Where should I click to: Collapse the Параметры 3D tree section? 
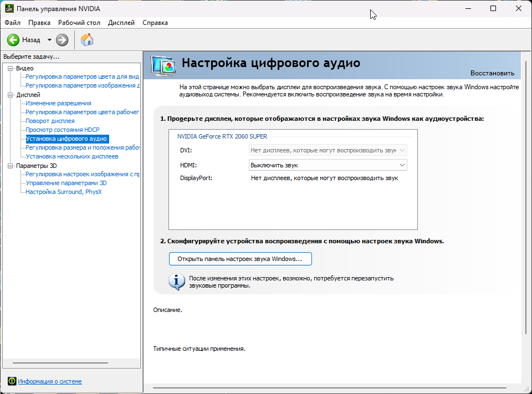[10, 166]
